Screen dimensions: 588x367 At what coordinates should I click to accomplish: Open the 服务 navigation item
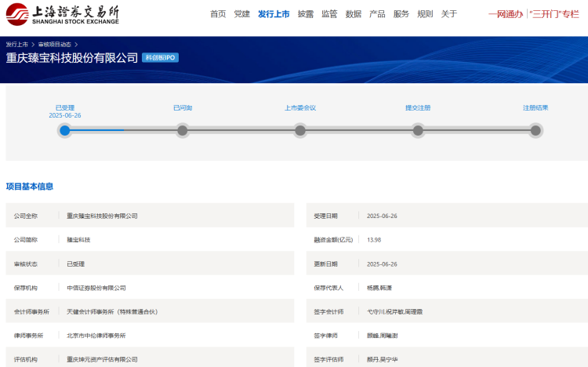tap(401, 14)
